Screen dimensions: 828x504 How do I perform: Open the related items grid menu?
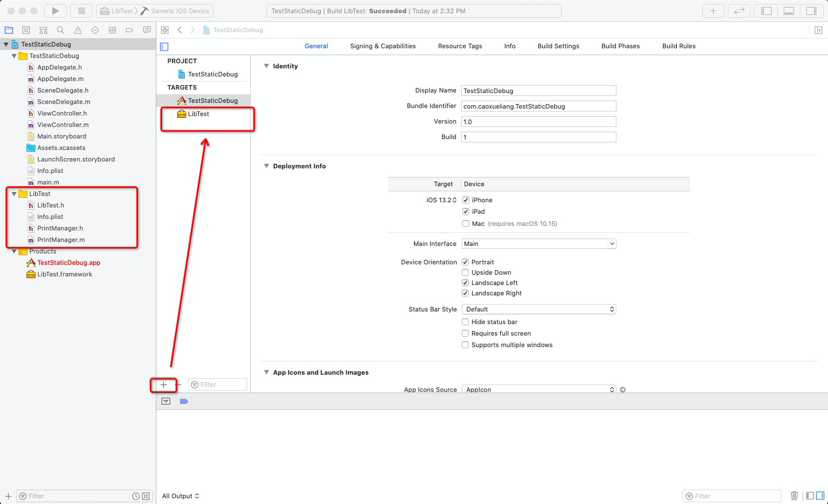165,30
